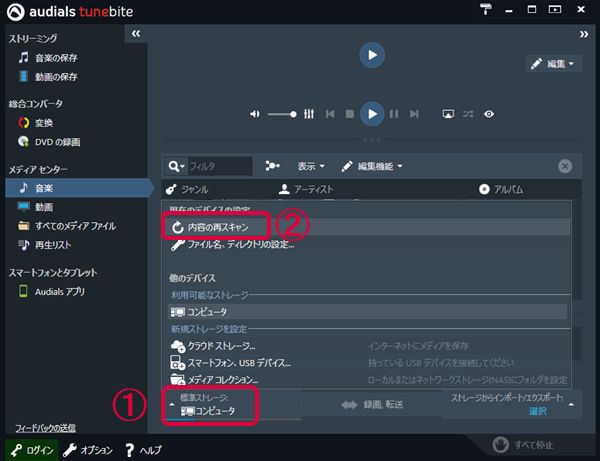
Task: Click the pause button
Action: click(x=394, y=114)
